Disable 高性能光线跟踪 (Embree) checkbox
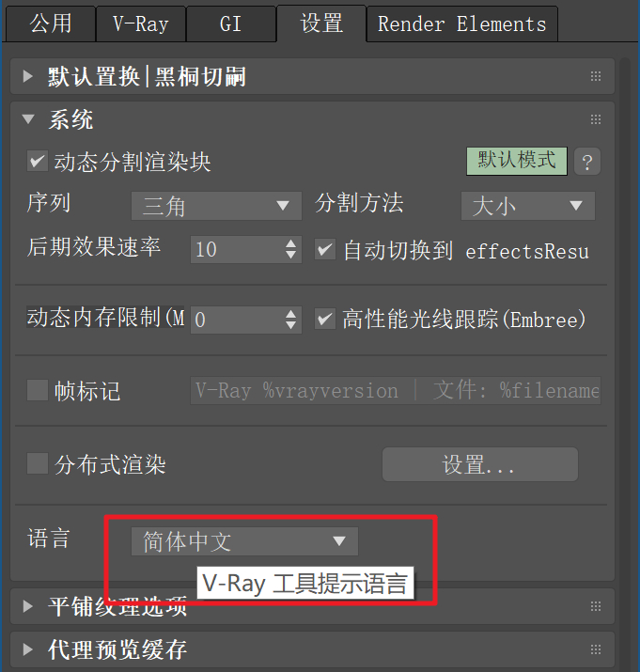 [325, 319]
